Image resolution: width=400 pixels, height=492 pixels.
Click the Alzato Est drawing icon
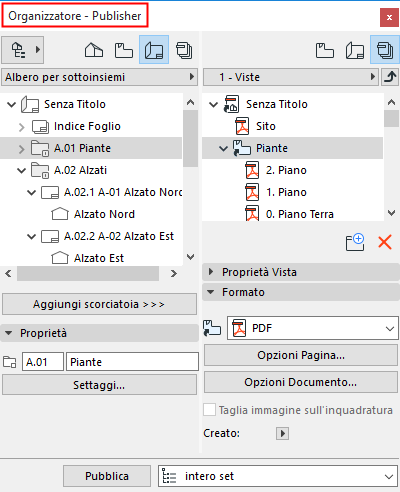click(x=60, y=258)
